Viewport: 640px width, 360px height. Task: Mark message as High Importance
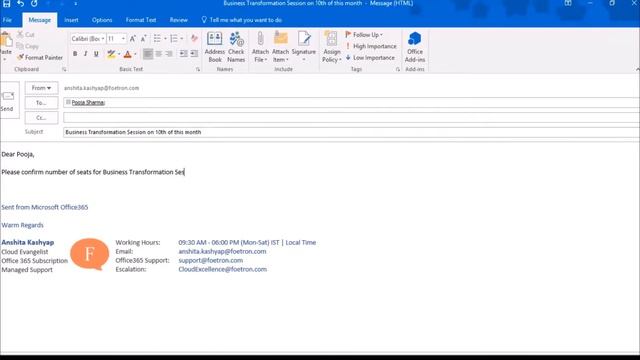click(371, 46)
